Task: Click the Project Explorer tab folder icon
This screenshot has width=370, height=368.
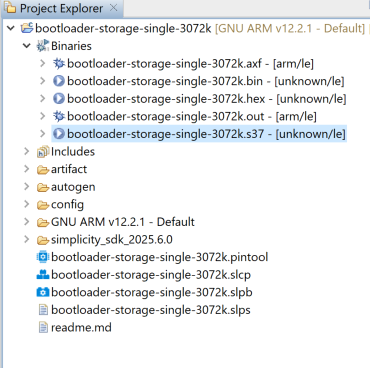Action: click(x=9, y=8)
